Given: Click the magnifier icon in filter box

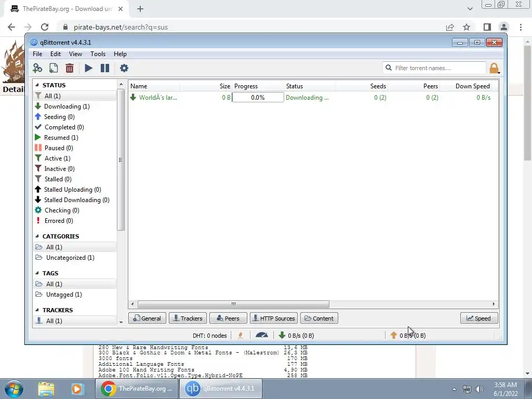Looking at the screenshot, I should (x=389, y=68).
